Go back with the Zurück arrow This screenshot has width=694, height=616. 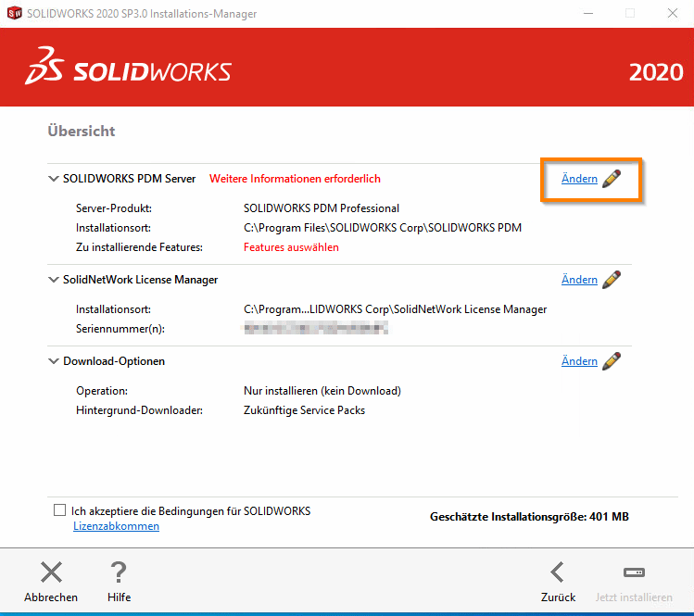click(x=558, y=572)
